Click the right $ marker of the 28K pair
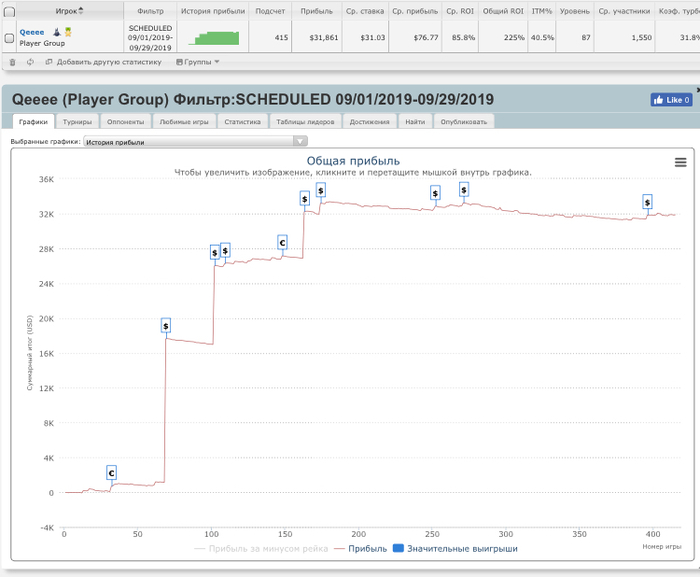Viewport: 700px width, 577px height. (225, 251)
